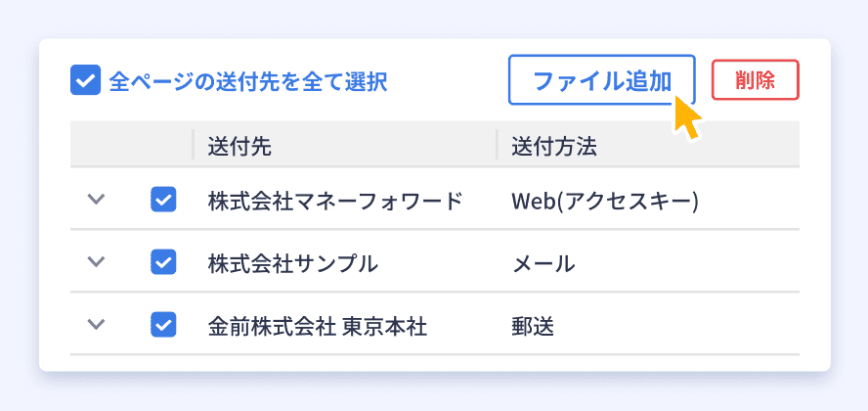This screenshot has width=868, height=411.
Task: Uncheck the select-all destinations checkbox
Action: [x=85, y=80]
